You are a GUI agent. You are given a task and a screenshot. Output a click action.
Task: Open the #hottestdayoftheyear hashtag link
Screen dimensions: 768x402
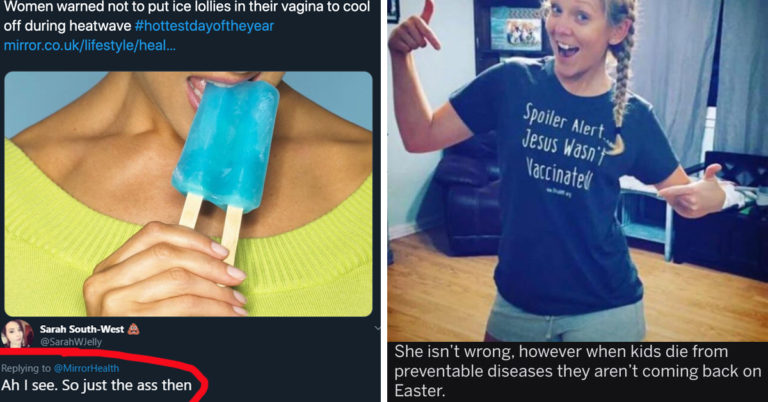coord(204,25)
